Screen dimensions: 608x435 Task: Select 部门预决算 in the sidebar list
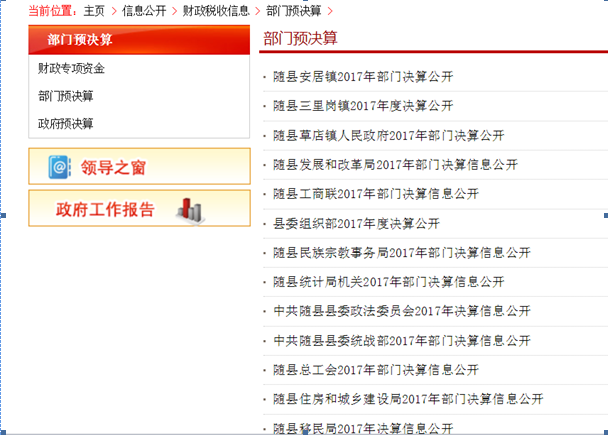click(65, 96)
